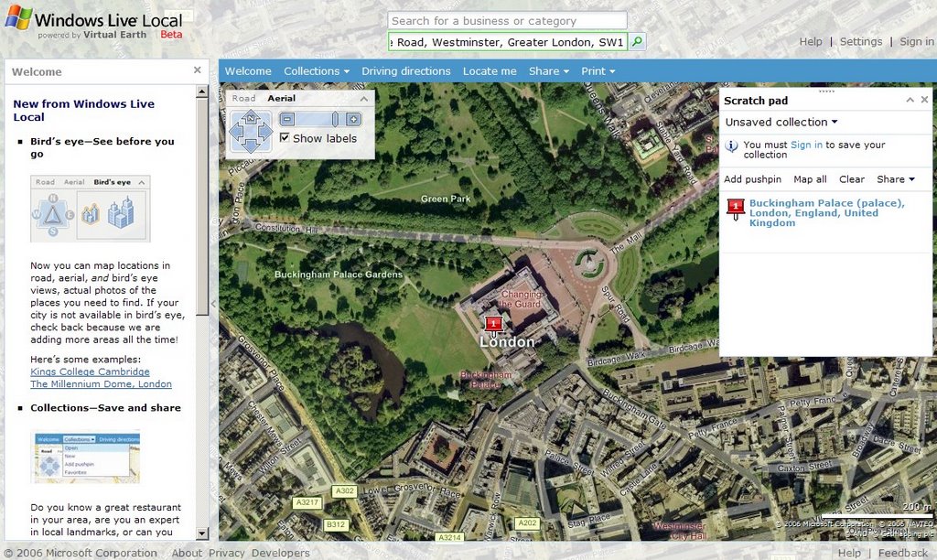Click the green search magnifier button
The image size is (937, 560).
638,42
